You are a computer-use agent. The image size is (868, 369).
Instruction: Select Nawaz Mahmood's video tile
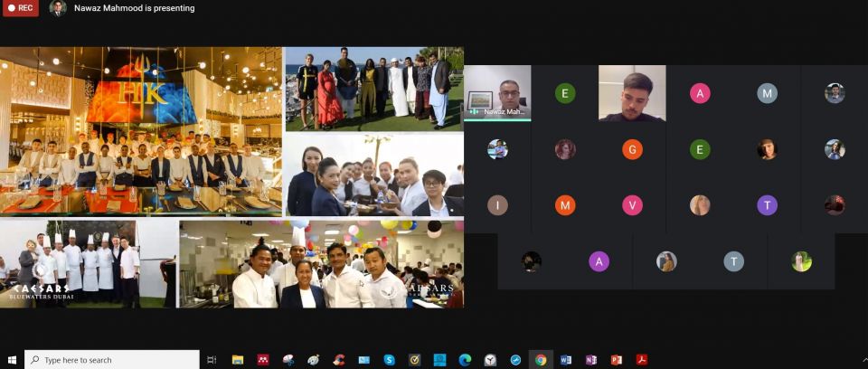click(497, 93)
